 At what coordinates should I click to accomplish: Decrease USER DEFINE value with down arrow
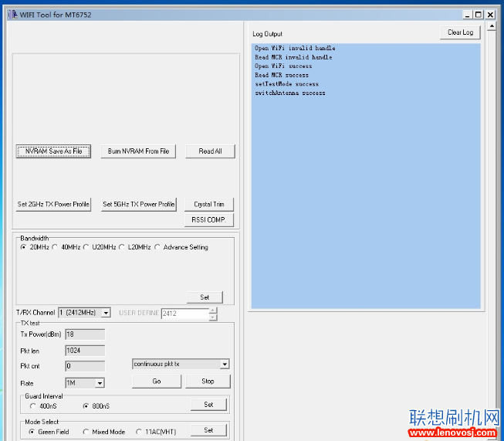pos(213,317)
